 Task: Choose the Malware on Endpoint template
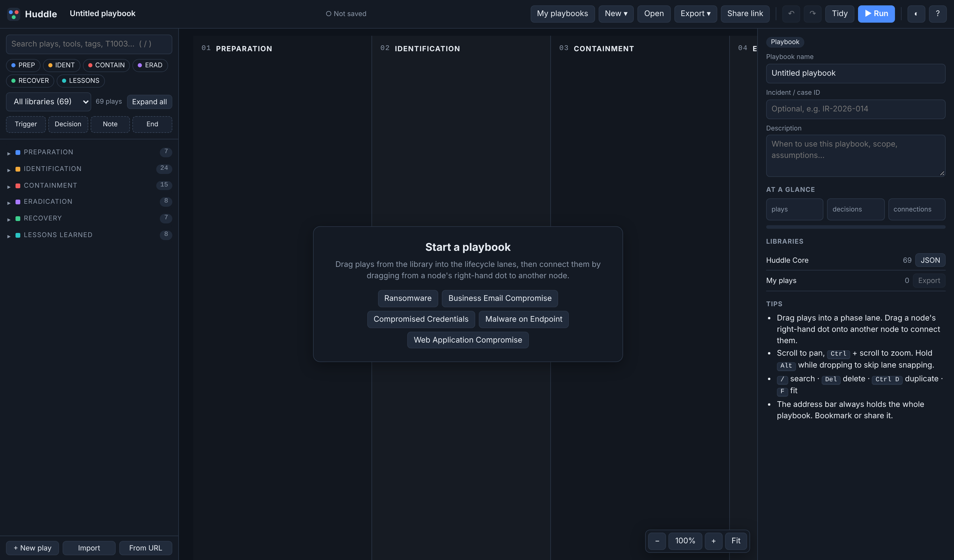click(x=524, y=319)
